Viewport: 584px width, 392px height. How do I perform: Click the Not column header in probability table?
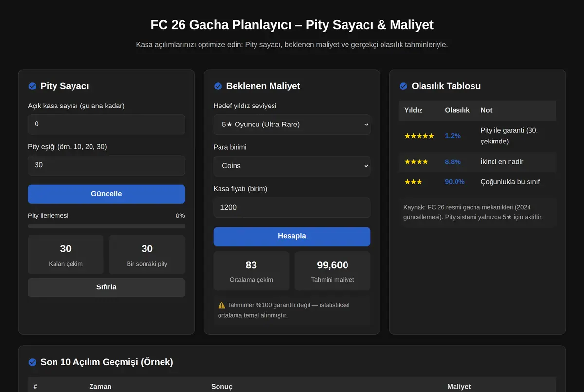coord(486,110)
